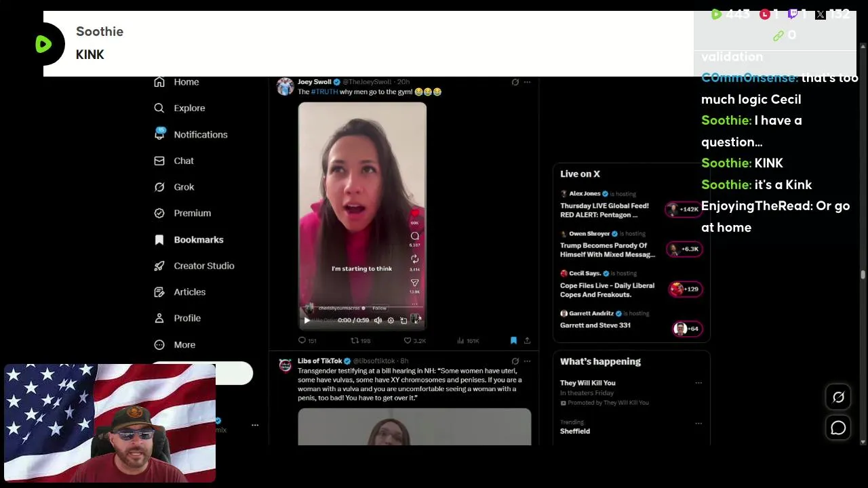The width and height of the screenshot is (868, 488).
Task: Join Owen Shroyer live +6.3K
Action: [x=684, y=249]
